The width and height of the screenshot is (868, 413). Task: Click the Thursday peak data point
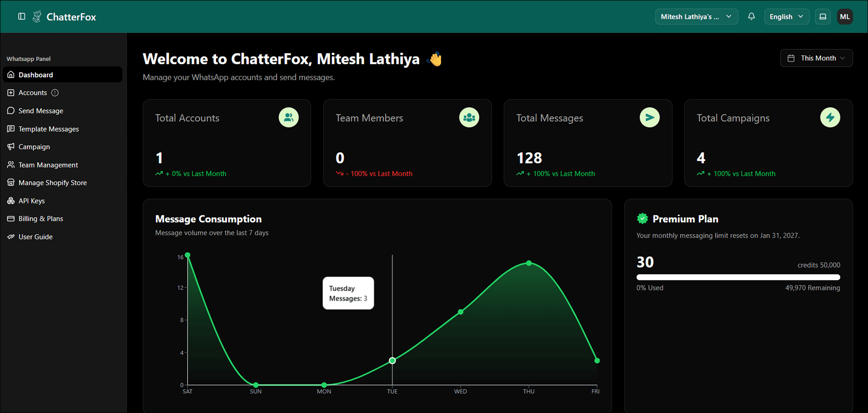[x=529, y=263]
